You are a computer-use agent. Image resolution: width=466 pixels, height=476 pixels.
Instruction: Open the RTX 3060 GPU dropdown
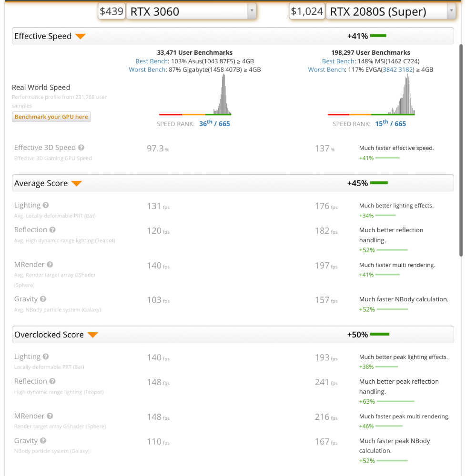tap(252, 11)
